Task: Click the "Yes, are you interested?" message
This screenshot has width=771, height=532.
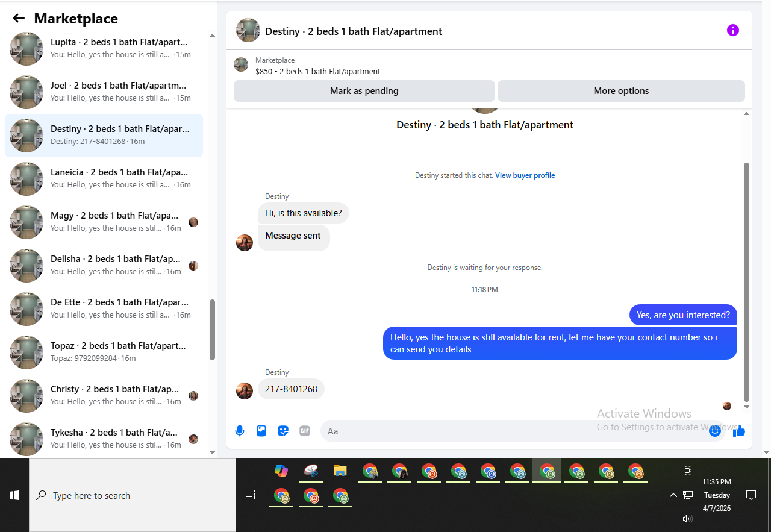Action: (x=683, y=315)
